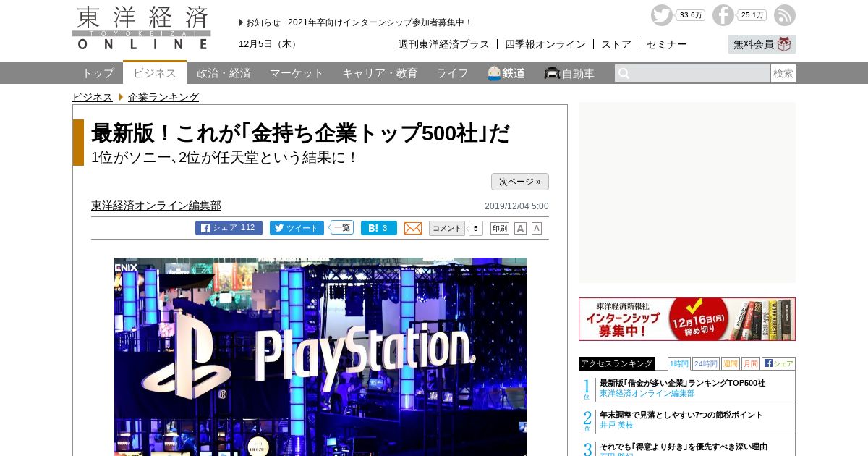
Task: Go to 次ページ
Action: (520, 182)
